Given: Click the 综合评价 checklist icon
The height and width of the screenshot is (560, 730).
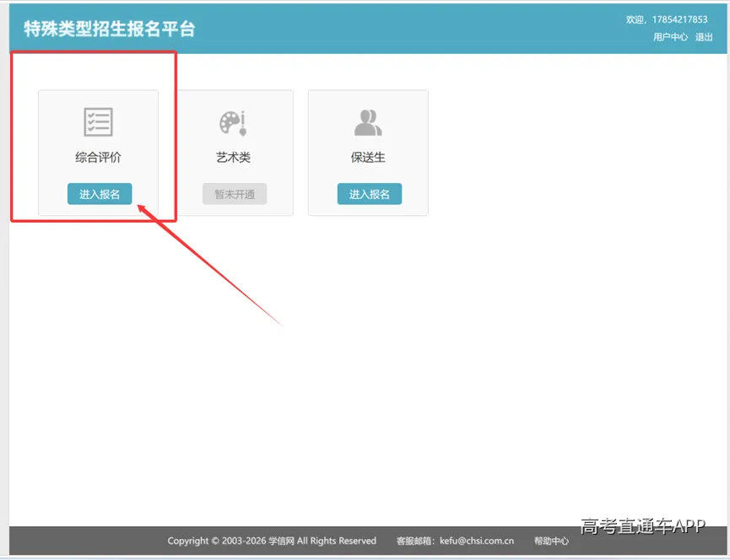Looking at the screenshot, I should tap(98, 121).
